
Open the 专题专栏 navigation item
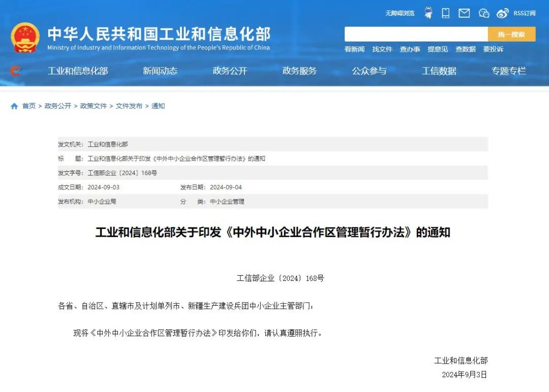[508, 71]
